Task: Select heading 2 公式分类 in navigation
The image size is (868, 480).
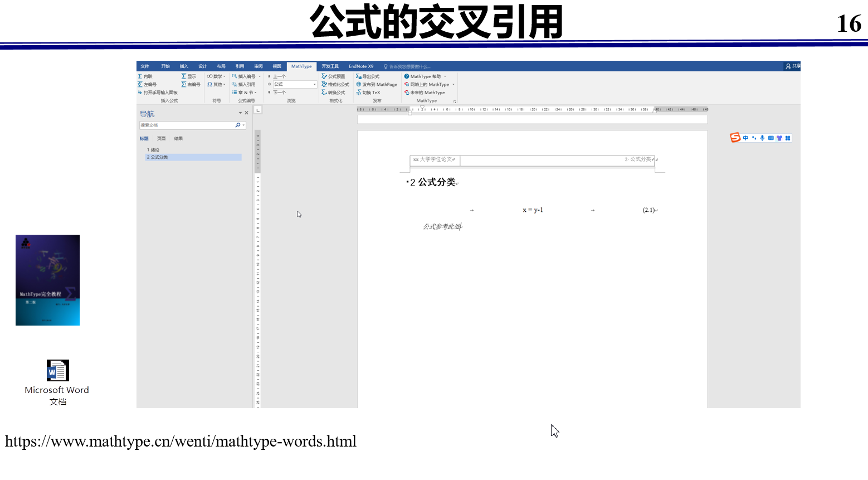Action: pyautogui.click(x=158, y=157)
